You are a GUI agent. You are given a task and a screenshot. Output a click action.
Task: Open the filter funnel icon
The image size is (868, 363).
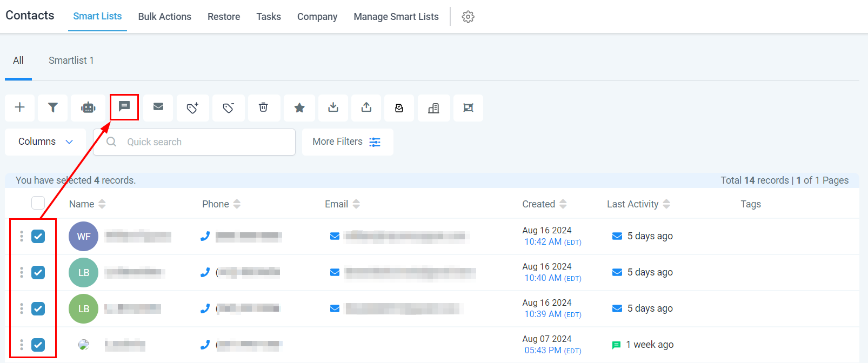click(53, 107)
